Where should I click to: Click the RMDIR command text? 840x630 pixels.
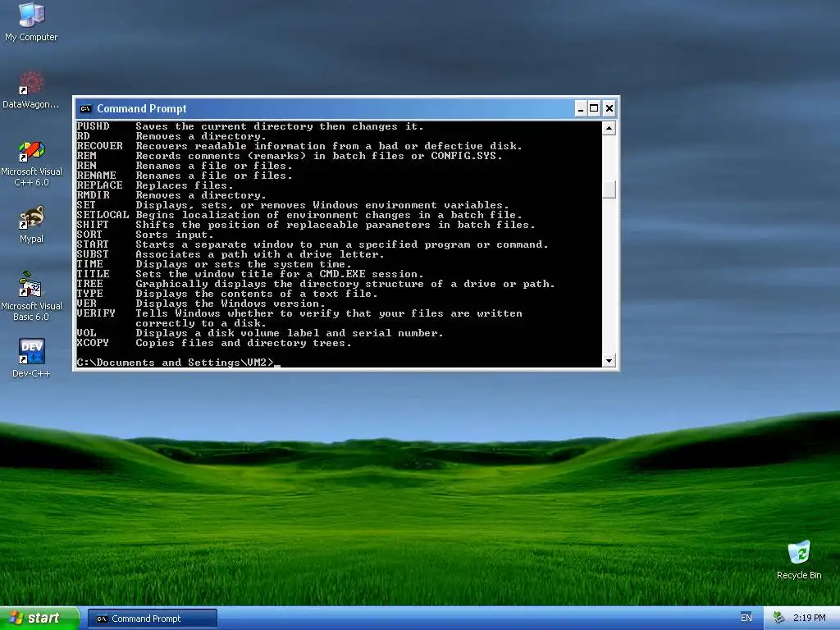(x=94, y=195)
